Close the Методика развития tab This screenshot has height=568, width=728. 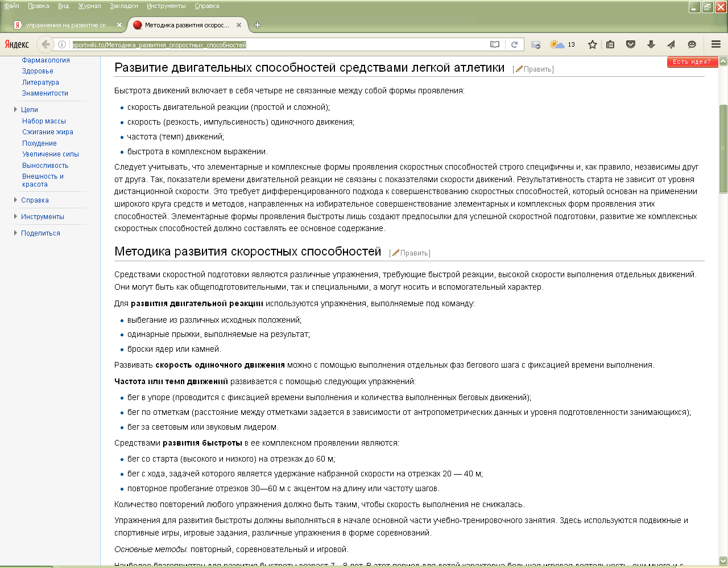tap(239, 25)
